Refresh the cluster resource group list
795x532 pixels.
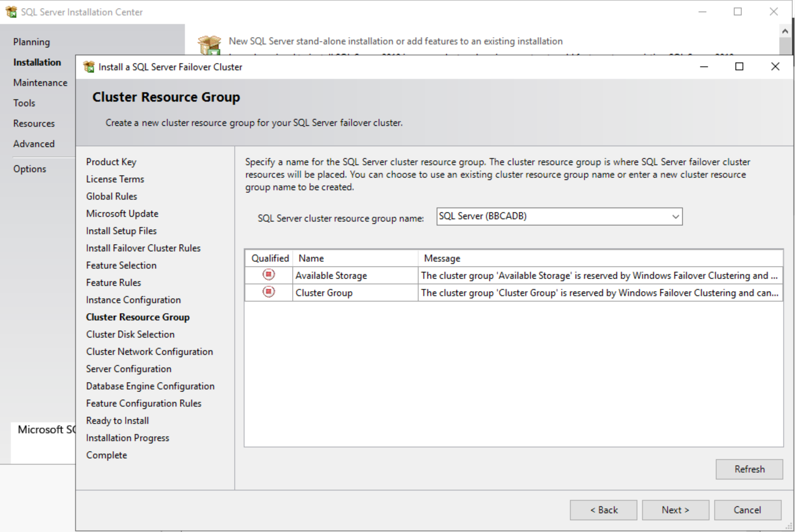coord(749,469)
